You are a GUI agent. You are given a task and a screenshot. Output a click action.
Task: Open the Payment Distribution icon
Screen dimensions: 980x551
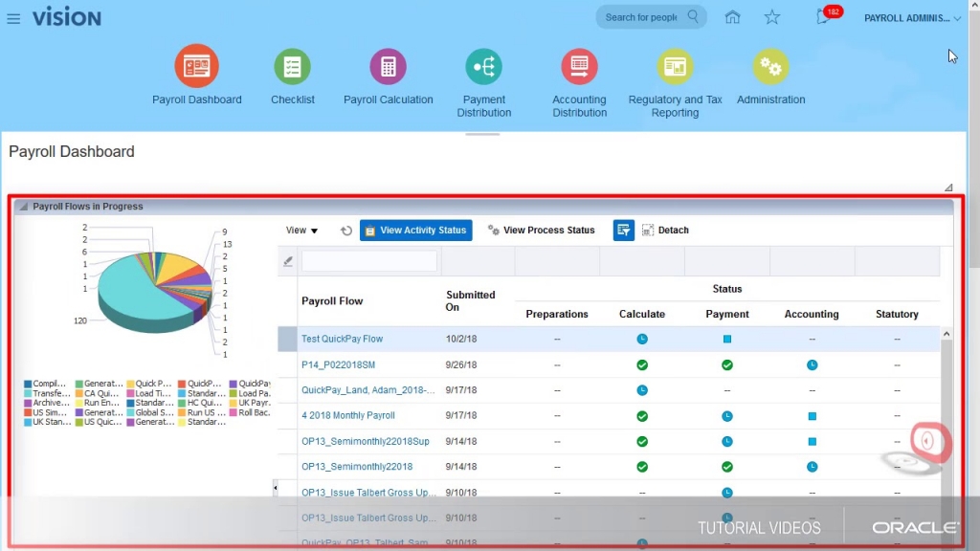click(483, 66)
